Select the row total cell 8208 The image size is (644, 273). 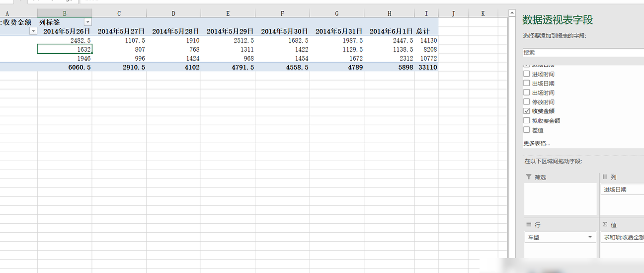pos(426,49)
